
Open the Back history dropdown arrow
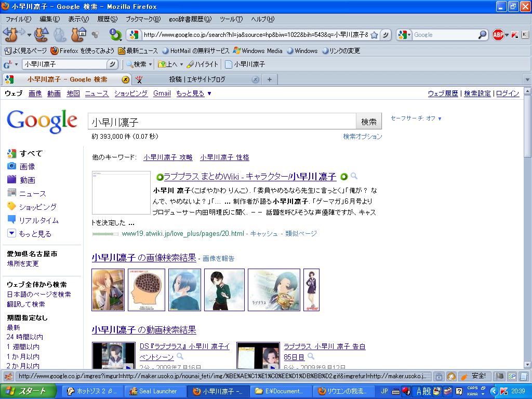tap(30, 35)
